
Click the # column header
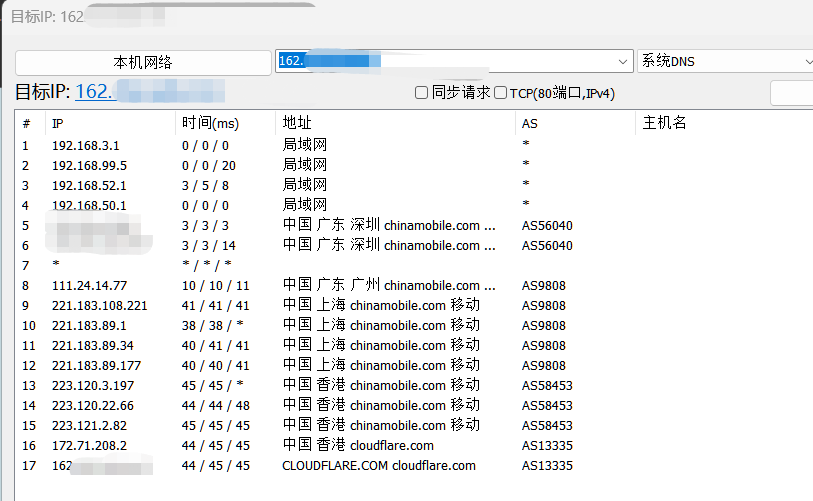click(28, 123)
